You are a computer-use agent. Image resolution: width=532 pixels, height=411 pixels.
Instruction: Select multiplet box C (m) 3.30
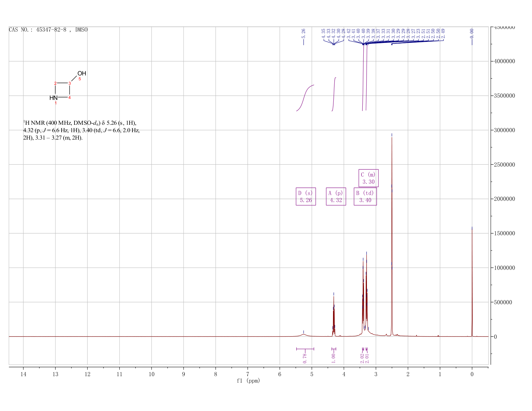(x=369, y=178)
